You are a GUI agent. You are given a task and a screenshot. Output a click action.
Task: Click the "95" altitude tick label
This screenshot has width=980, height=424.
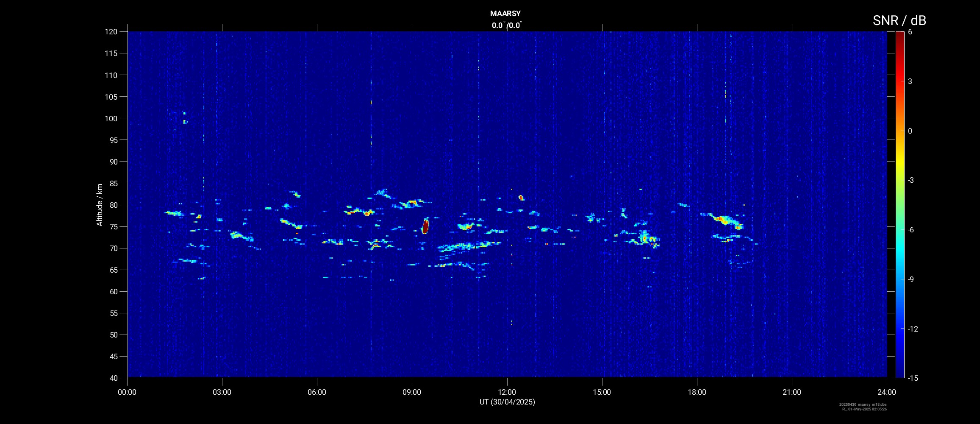point(113,140)
